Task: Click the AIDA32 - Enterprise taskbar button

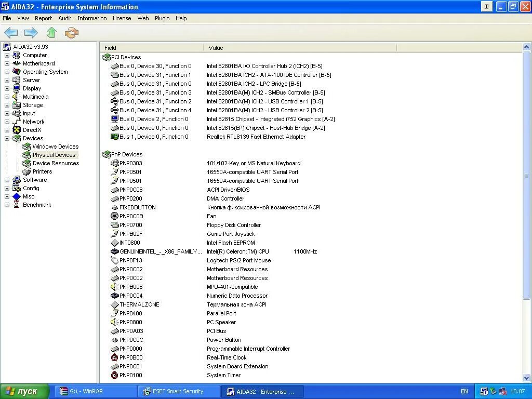Action: tap(262, 392)
